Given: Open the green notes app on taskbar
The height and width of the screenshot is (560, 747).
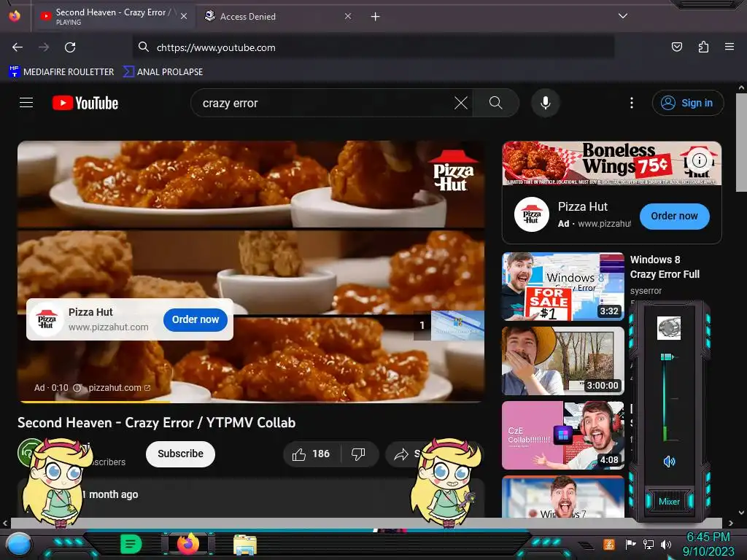Looking at the screenshot, I should coord(131,544).
